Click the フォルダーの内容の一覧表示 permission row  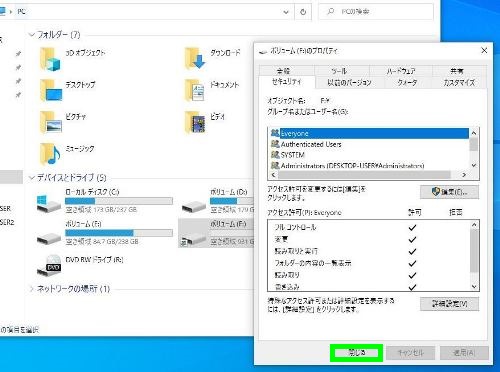(x=369, y=263)
